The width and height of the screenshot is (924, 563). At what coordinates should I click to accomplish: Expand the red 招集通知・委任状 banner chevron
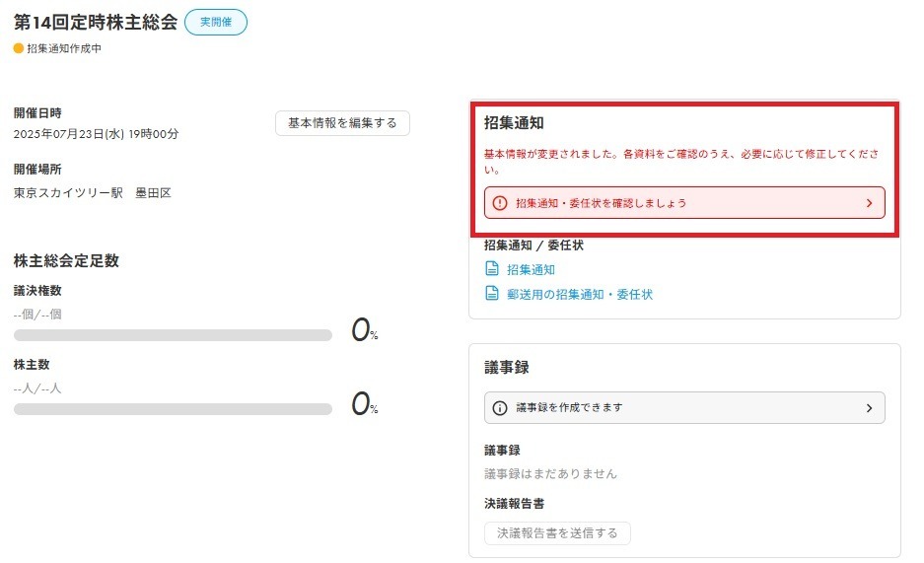[869, 203]
